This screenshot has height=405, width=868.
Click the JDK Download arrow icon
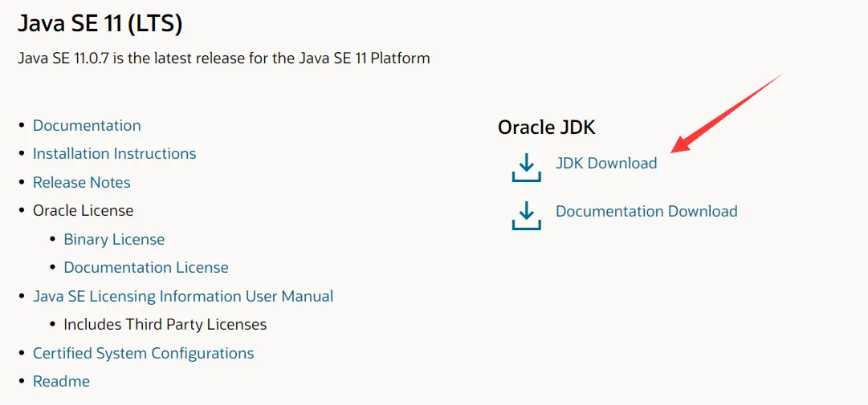(526, 167)
